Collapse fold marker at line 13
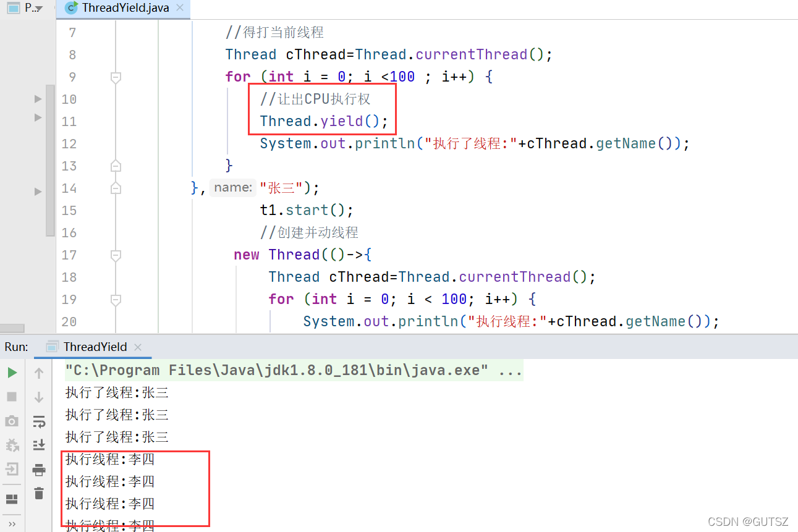Screen dimensions: 798x532 tap(115, 166)
